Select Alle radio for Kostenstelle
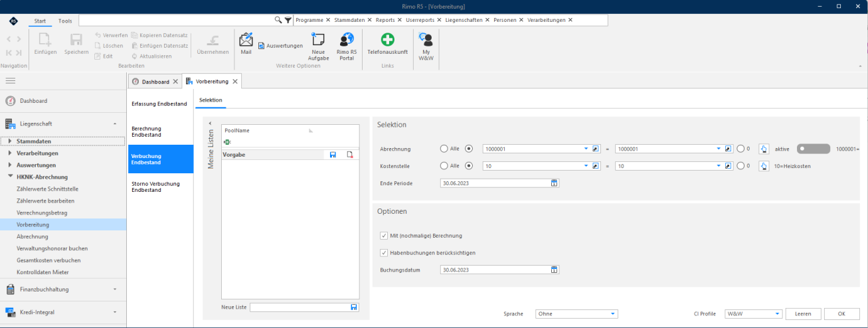The image size is (868, 328). (x=444, y=166)
